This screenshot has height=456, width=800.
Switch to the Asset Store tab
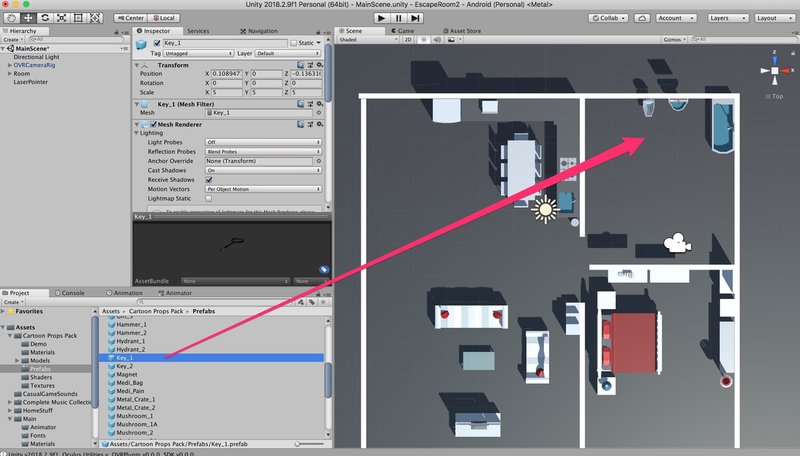pyautogui.click(x=462, y=31)
